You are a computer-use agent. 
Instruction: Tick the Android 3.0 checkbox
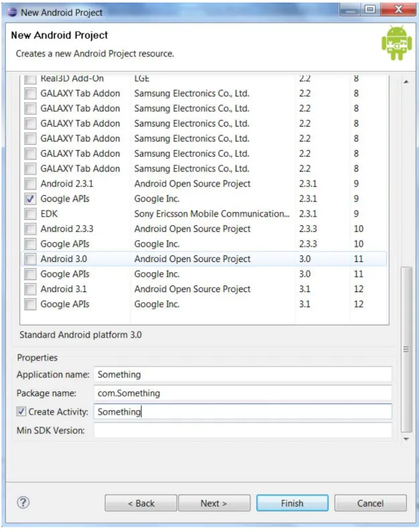[30, 259]
